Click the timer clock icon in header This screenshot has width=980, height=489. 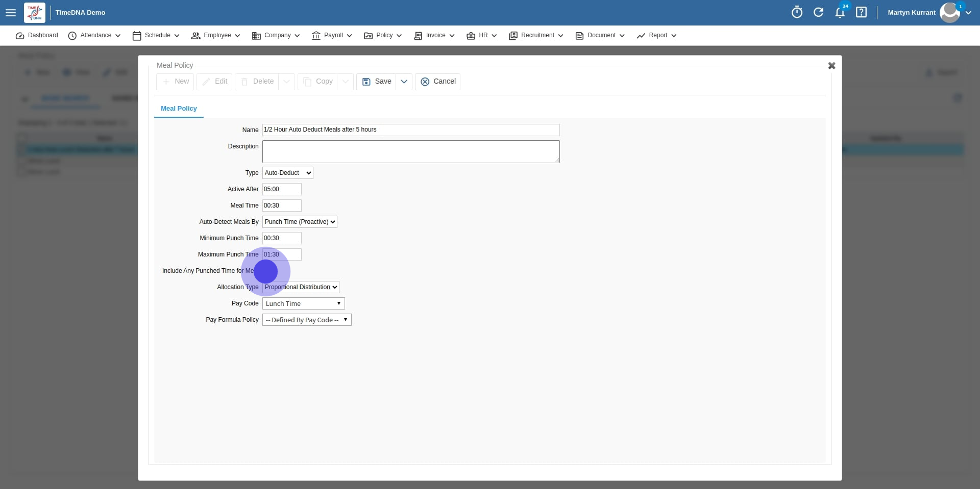pos(797,12)
